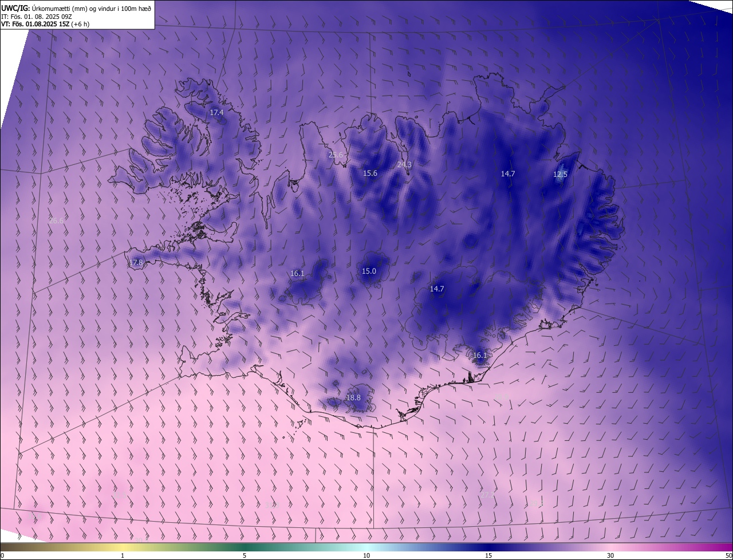Click the 18.8 value label

(x=354, y=398)
